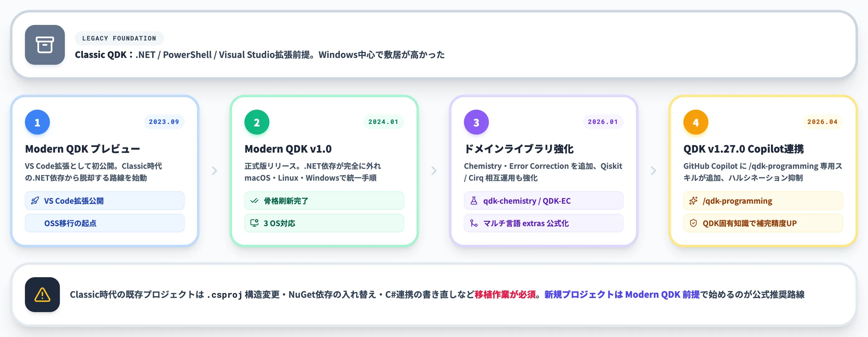Click the LEGACY FOUNDATION badge
868x337 pixels.
pos(119,38)
